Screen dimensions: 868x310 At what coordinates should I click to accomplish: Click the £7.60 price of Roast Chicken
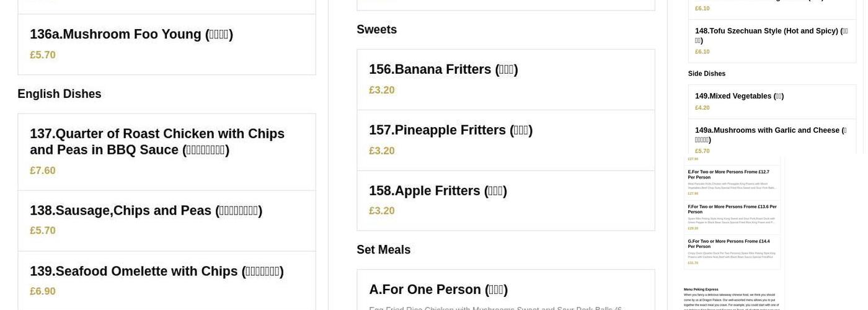(43, 170)
